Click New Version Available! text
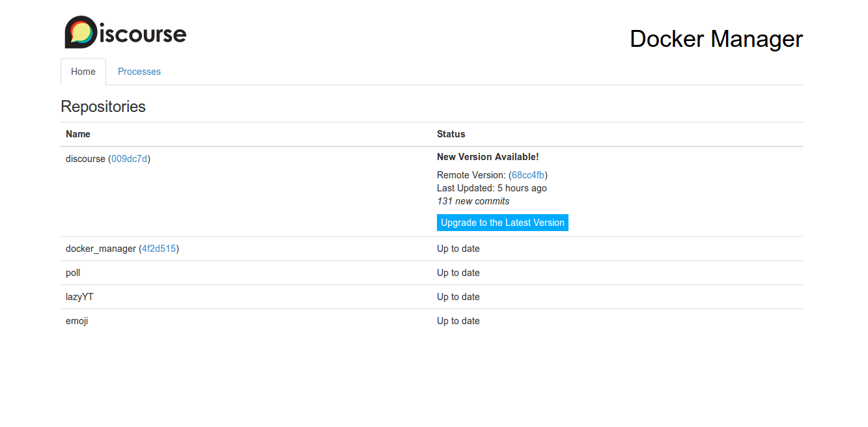Viewport: 868px width, 427px height. (488, 157)
